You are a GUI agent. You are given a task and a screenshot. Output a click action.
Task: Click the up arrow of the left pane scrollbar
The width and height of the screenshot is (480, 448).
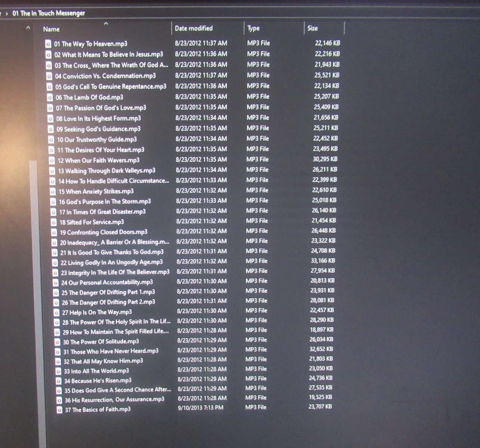pyautogui.click(x=28, y=28)
